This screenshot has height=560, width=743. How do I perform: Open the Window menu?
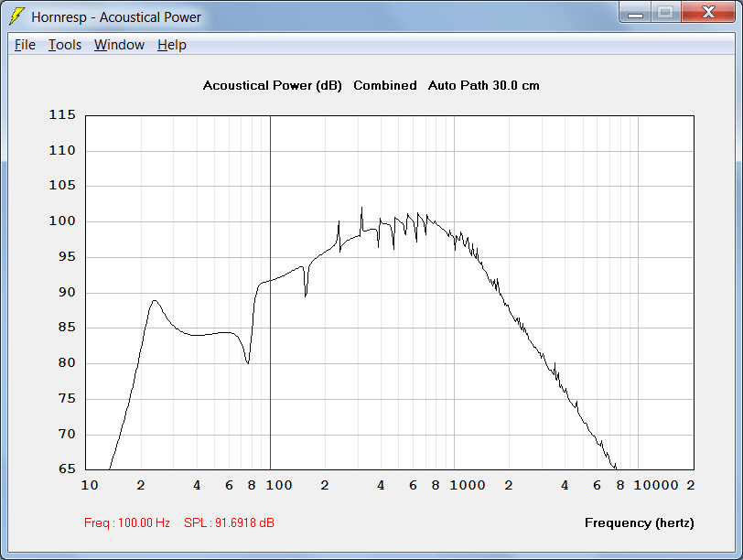pyautogui.click(x=119, y=45)
